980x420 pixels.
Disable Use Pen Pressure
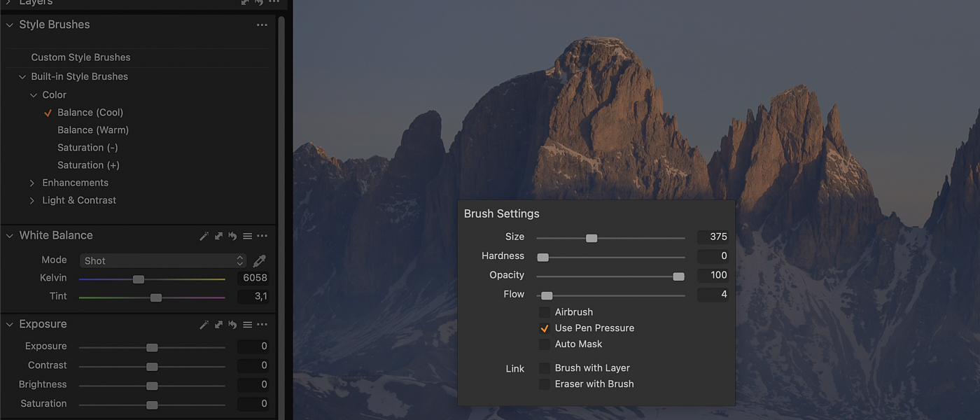(x=545, y=328)
